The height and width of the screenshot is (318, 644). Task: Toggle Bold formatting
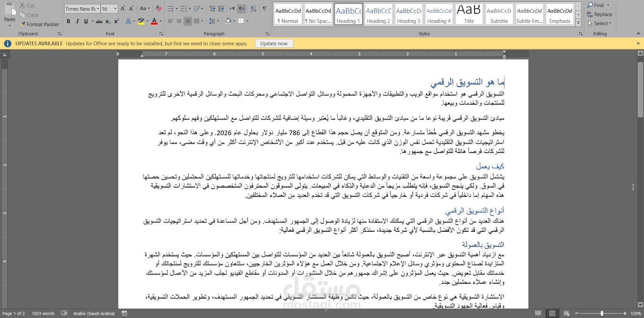click(x=68, y=21)
